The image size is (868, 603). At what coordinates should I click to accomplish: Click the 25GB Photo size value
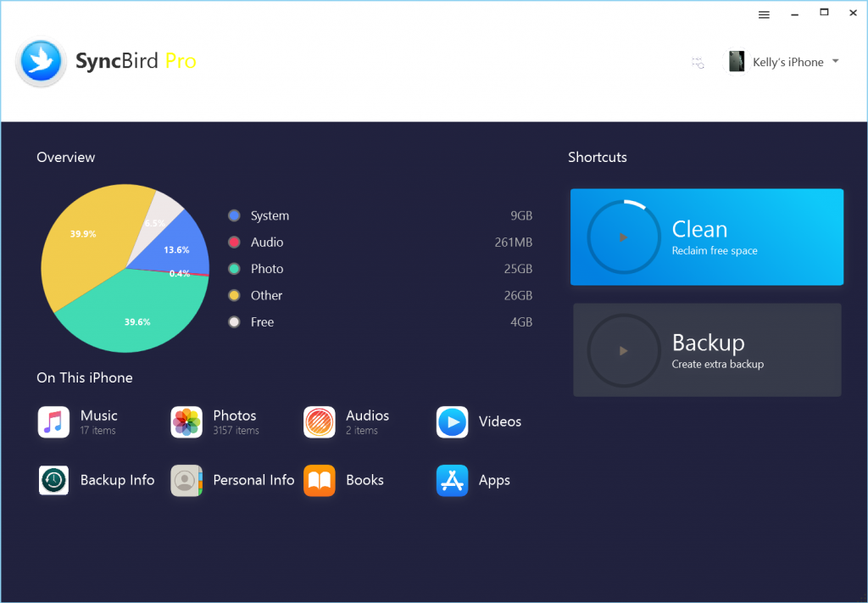518,269
